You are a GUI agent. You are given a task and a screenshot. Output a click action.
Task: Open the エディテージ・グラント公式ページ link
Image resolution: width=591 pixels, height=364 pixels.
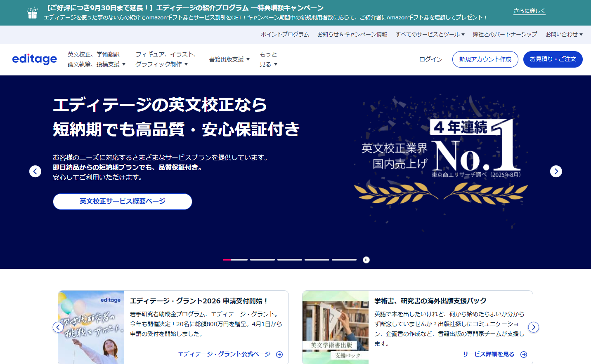click(x=224, y=354)
